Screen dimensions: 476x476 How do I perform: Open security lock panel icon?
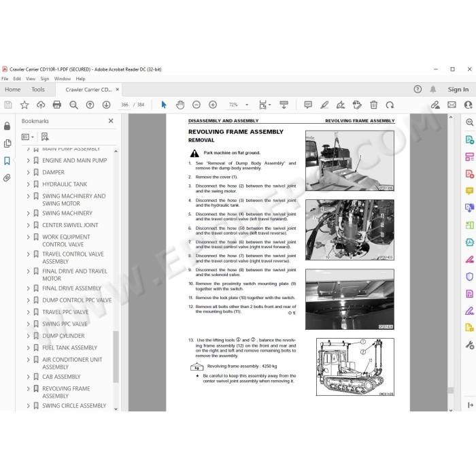click(x=7, y=126)
